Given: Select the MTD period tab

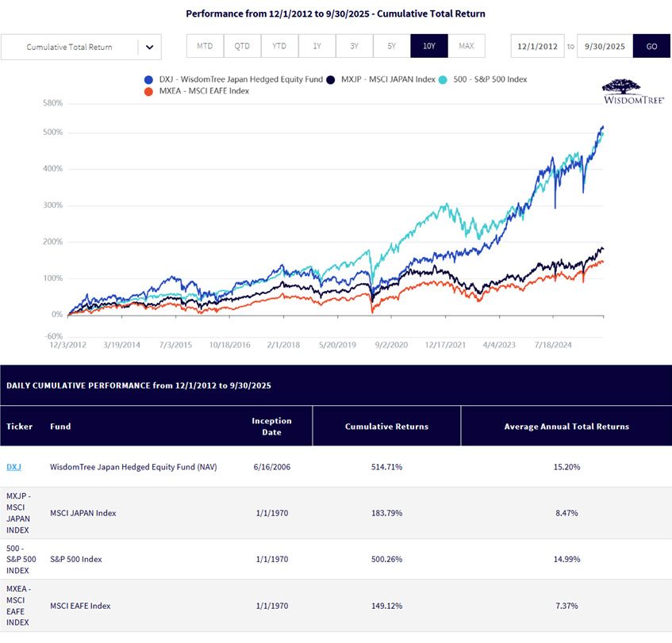Looking at the screenshot, I should 205,46.
